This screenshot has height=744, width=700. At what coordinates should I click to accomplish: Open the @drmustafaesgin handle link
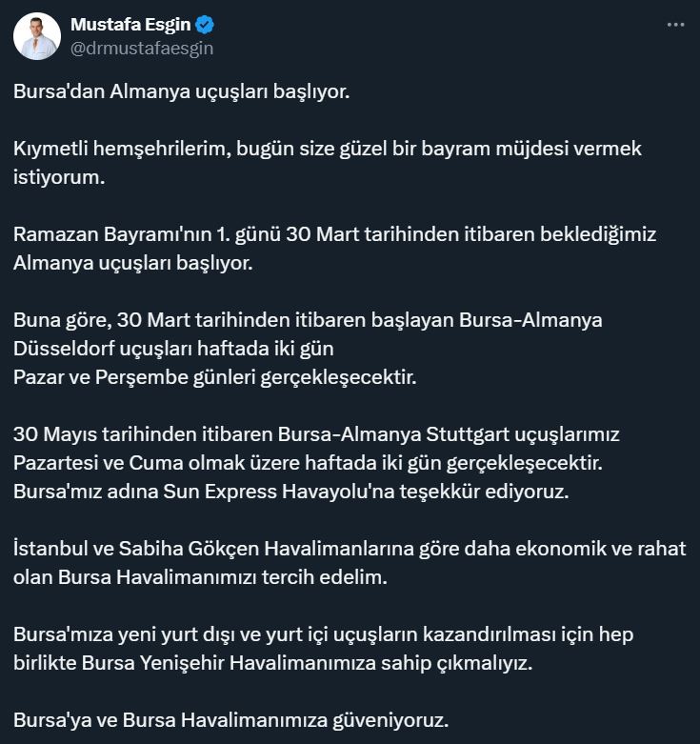142,49
